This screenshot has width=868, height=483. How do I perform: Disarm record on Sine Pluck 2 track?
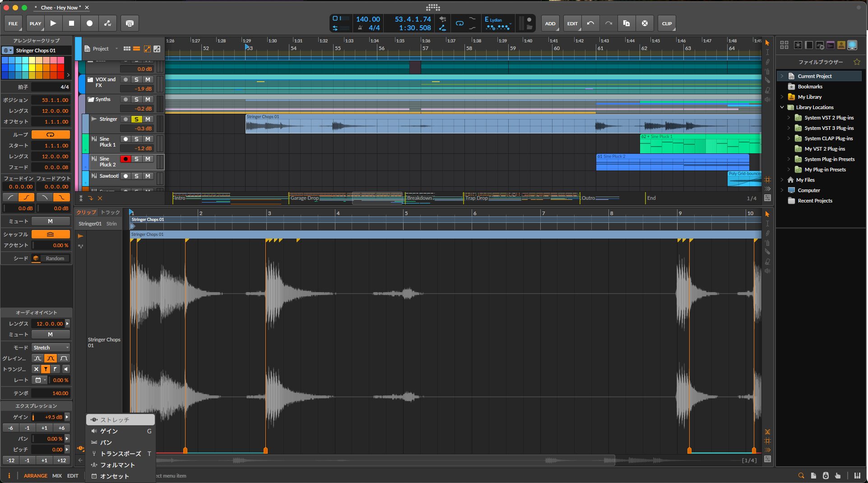pos(125,159)
